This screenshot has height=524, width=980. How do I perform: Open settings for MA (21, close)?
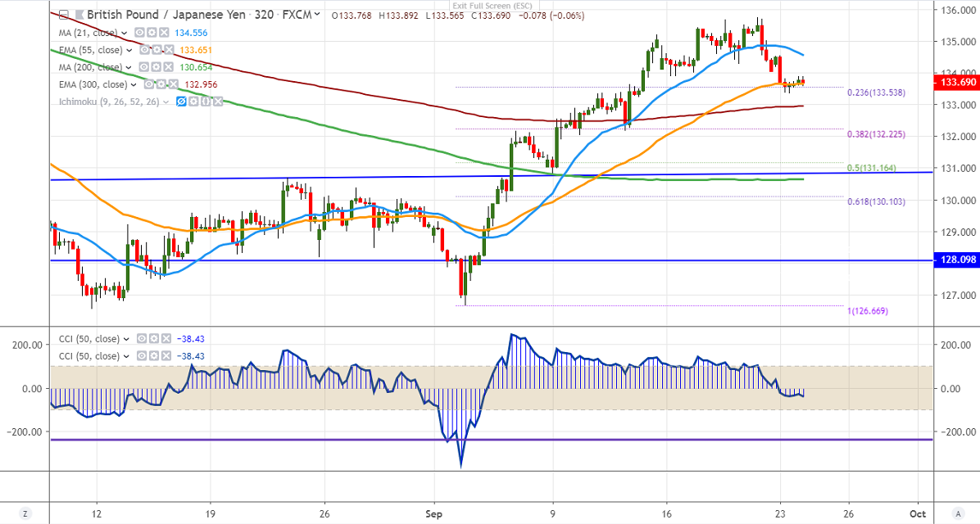click(152, 33)
